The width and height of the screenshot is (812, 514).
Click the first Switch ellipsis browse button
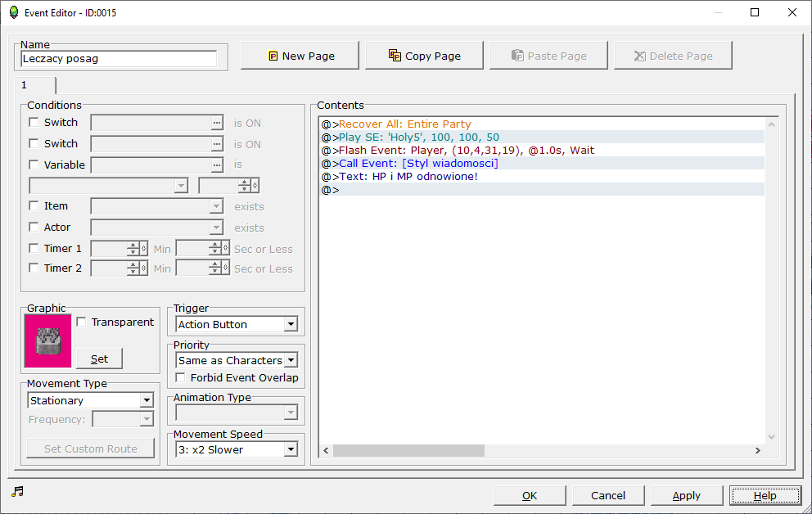tap(217, 123)
